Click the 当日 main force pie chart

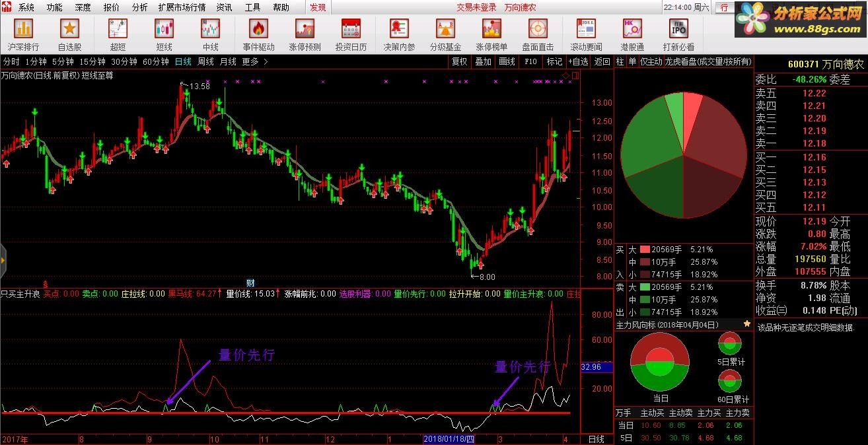(x=661, y=361)
